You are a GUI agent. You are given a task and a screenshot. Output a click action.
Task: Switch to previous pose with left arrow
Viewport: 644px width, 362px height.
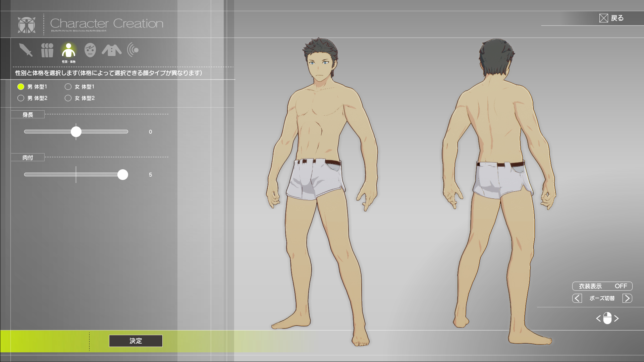577,298
